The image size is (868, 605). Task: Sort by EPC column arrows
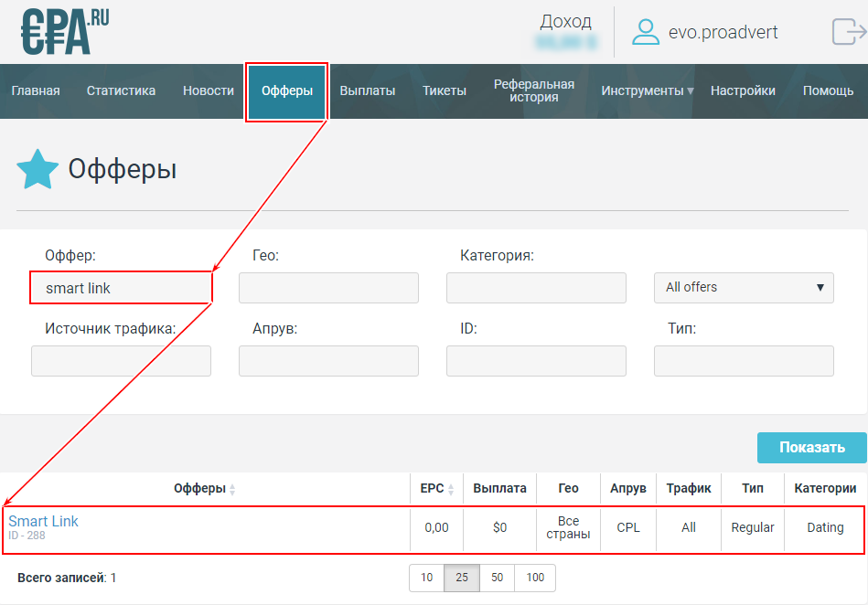pyautogui.click(x=451, y=490)
